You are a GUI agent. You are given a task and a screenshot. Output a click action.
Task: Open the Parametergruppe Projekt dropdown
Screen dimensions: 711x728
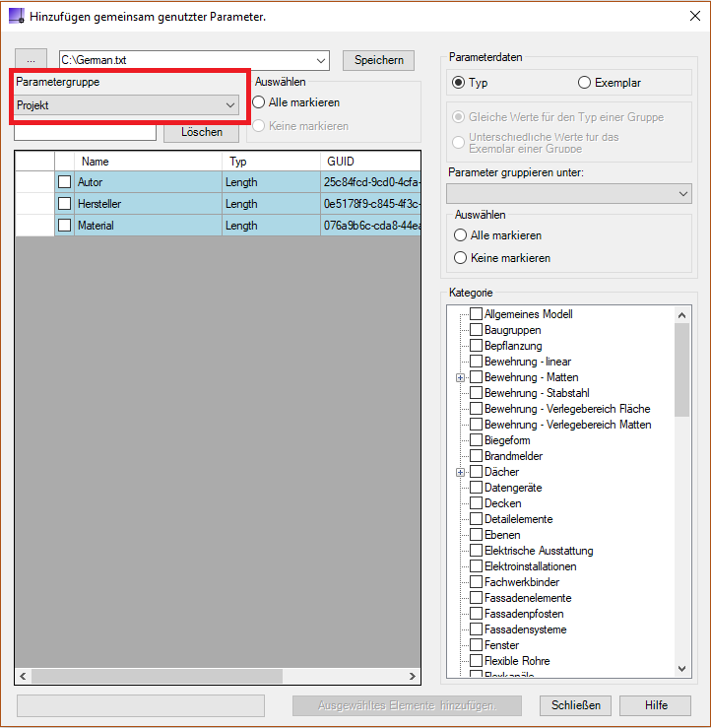[x=127, y=105]
